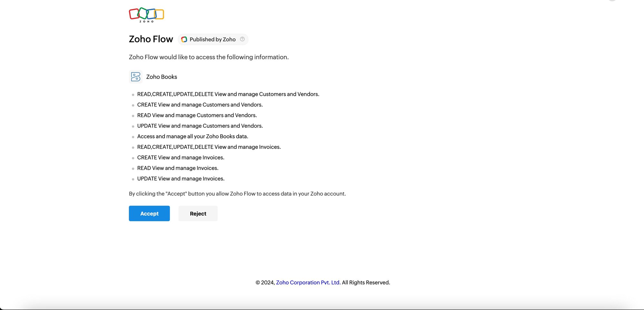Click the "Published by Zoho" label text
This screenshot has height=310, width=644.
(213, 39)
